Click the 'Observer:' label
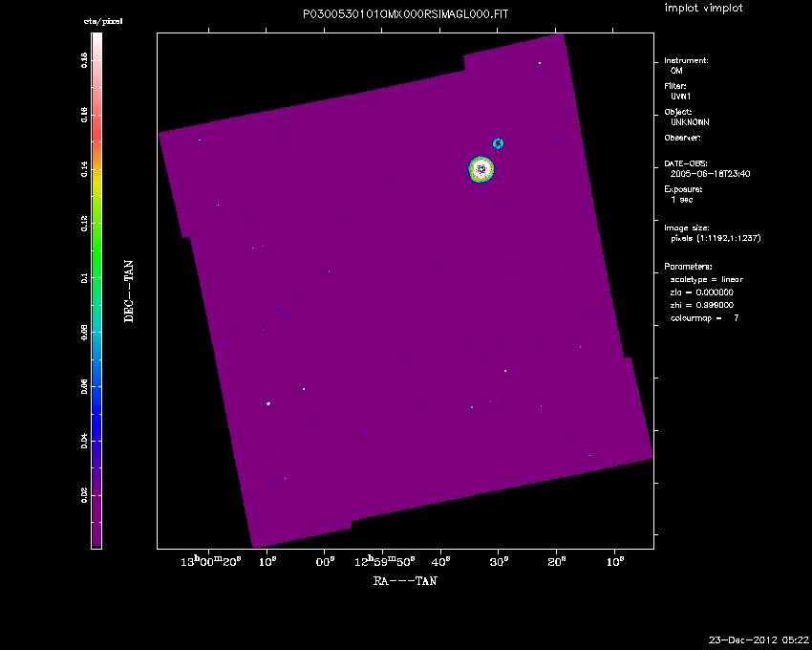 (682, 138)
